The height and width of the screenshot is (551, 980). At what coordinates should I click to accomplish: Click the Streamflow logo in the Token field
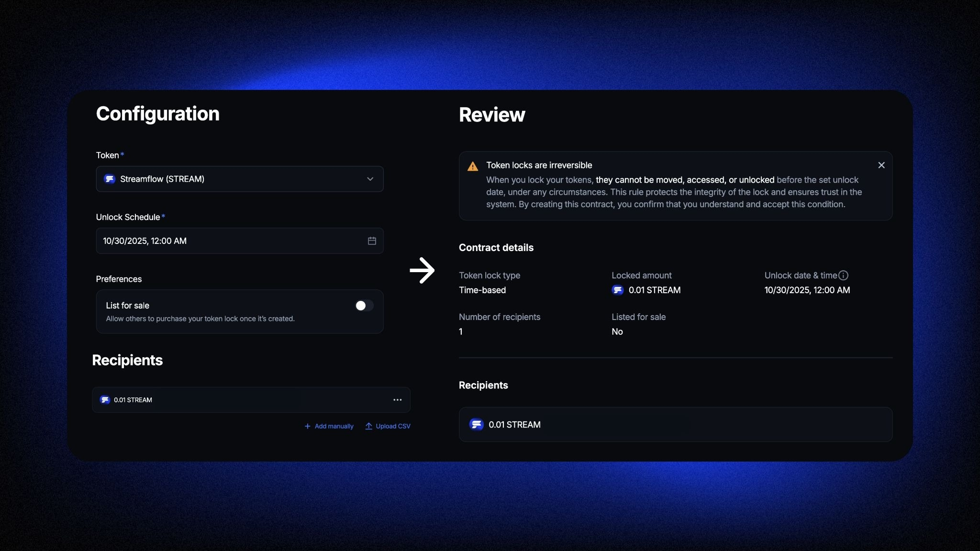[x=110, y=179]
